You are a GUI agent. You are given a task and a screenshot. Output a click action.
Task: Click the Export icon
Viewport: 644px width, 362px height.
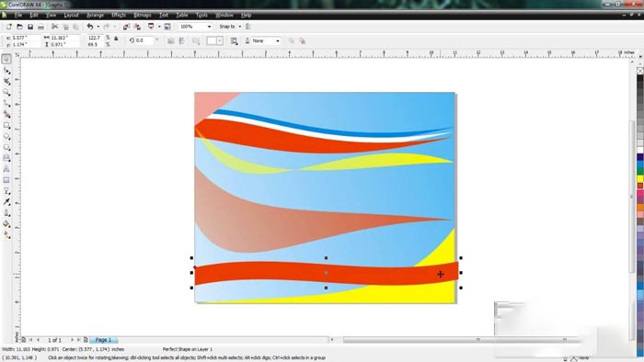click(x=137, y=27)
